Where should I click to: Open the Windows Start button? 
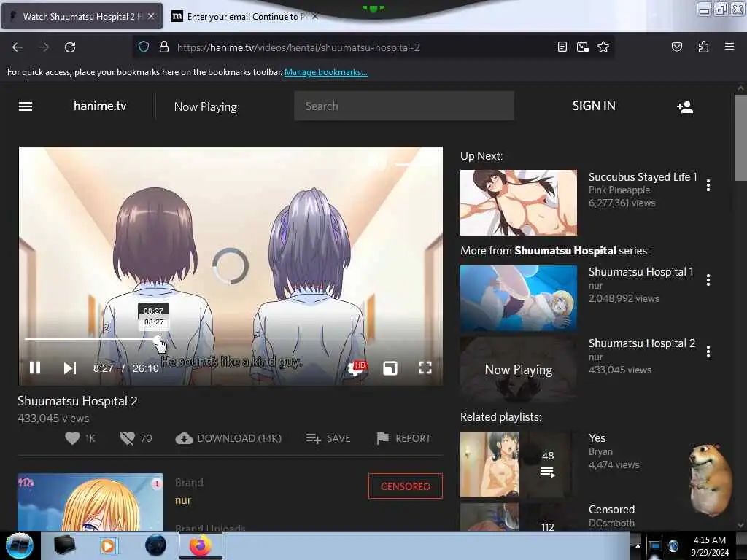(20, 545)
